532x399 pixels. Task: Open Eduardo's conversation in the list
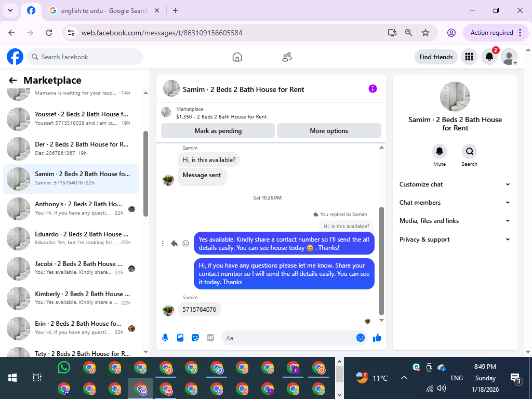pyautogui.click(x=71, y=238)
